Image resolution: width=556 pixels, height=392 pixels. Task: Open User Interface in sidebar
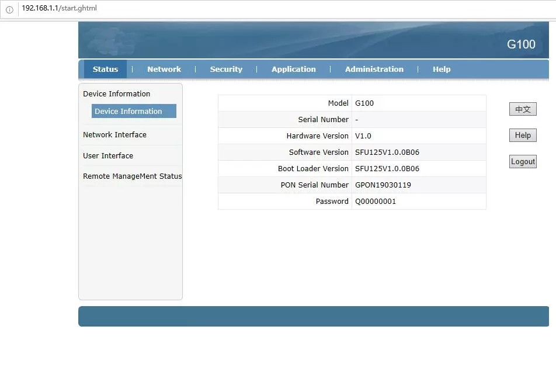click(108, 156)
